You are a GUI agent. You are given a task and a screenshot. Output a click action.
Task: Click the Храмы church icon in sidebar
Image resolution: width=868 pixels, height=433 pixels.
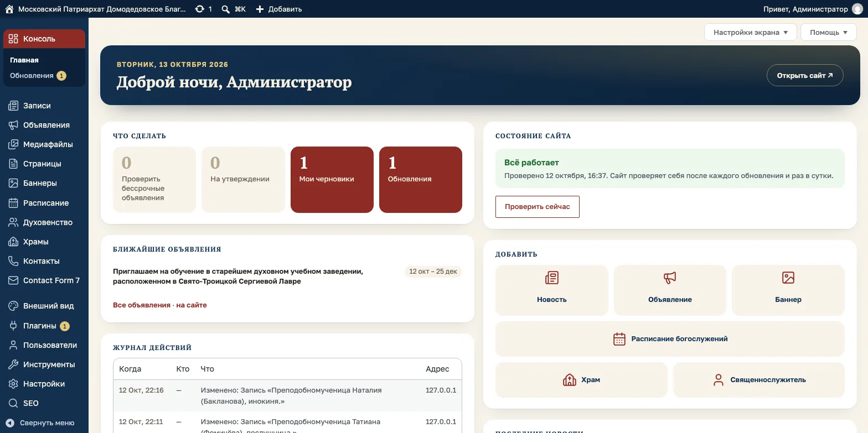[x=13, y=242]
